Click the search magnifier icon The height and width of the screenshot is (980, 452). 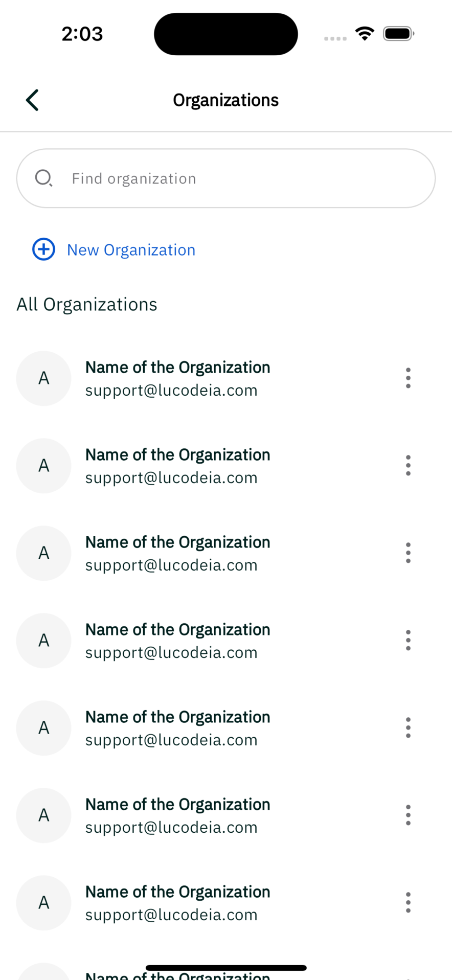point(43,178)
